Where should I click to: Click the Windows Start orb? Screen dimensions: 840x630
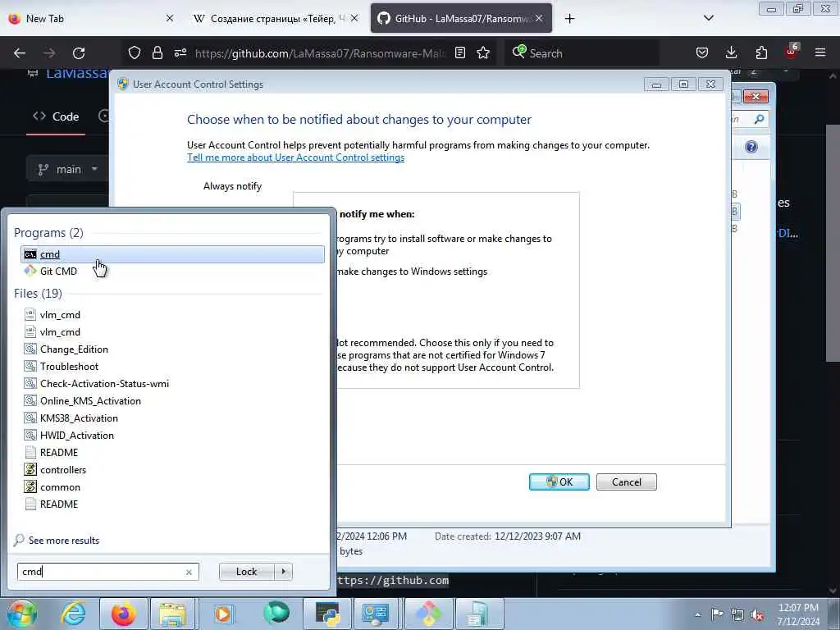[21, 614]
